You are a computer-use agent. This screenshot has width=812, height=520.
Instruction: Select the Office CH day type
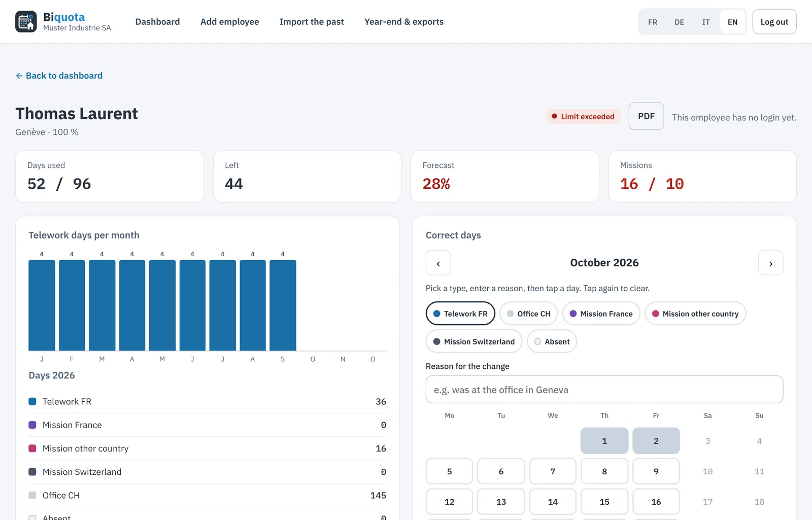point(529,314)
